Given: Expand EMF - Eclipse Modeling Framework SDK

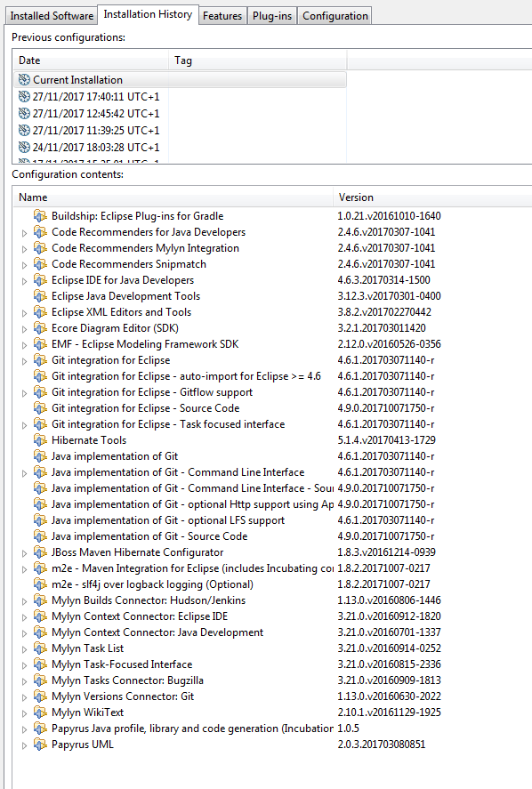Looking at the screenshot, I should [x=24, y=345].
